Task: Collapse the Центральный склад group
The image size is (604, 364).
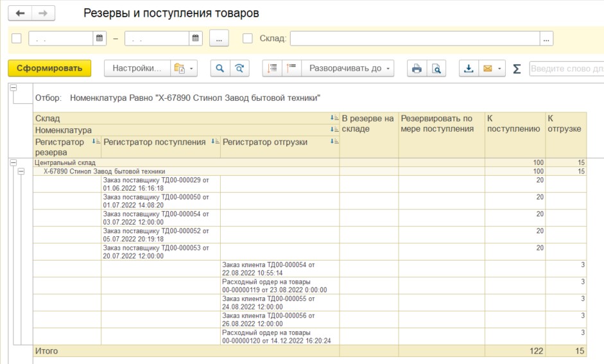Action: (13, 163)
